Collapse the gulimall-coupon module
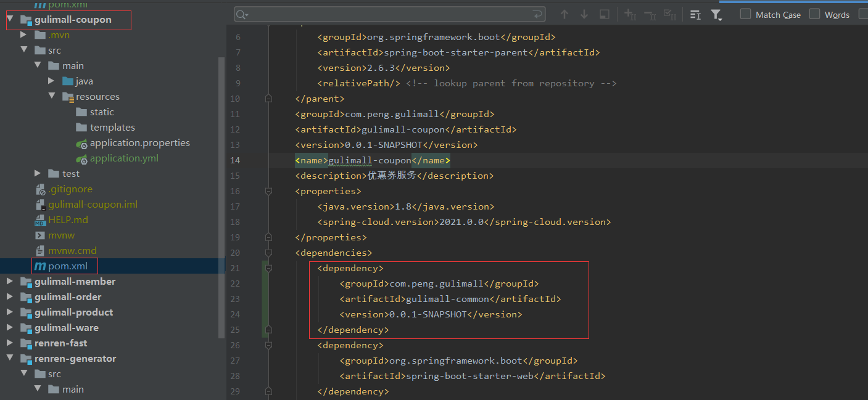868x400 pixels. click(x=10, y=20)
